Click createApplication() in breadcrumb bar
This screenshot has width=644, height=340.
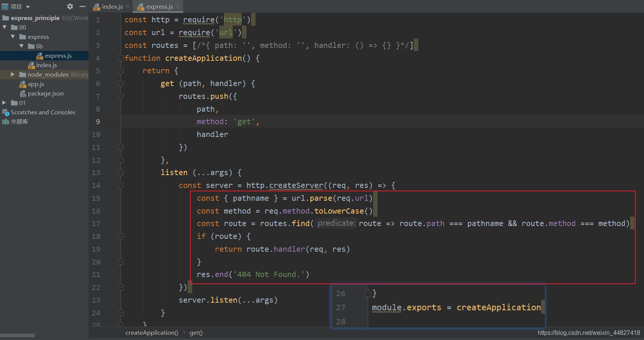pyautogui.click(x=152, y=332)
